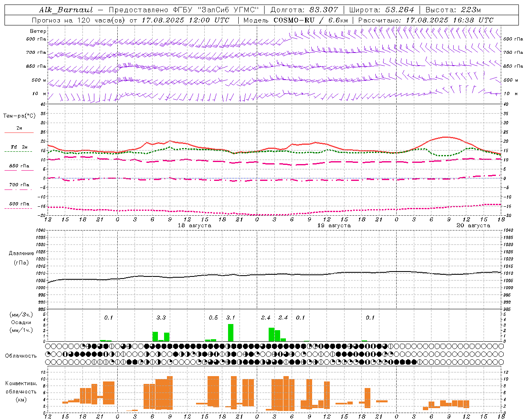Image resolution: width=525 pixels, height=420 pixels.
Task: Click the '19 августа' date label
Action: pos(334,226)
